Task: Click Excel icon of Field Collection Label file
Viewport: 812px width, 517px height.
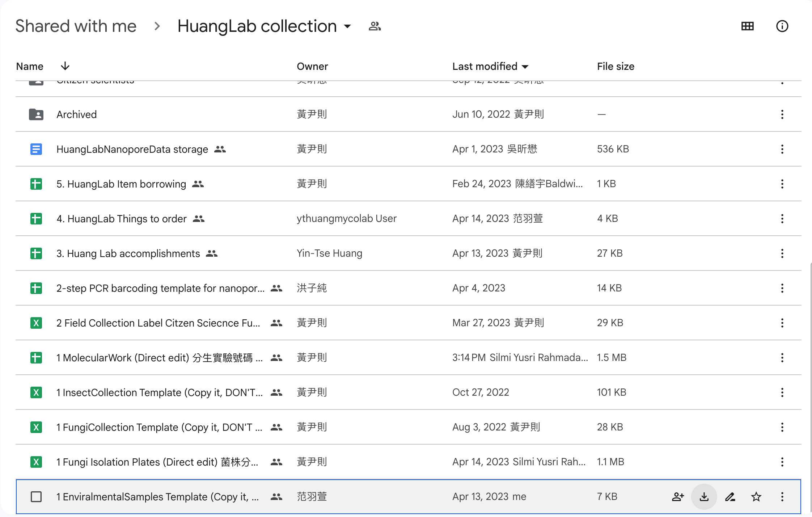Action: click(x=36, y=323)
